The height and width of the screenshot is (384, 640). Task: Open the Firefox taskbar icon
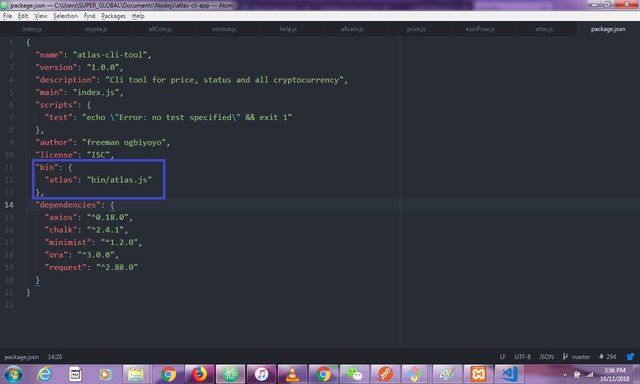tap(200, 374)
